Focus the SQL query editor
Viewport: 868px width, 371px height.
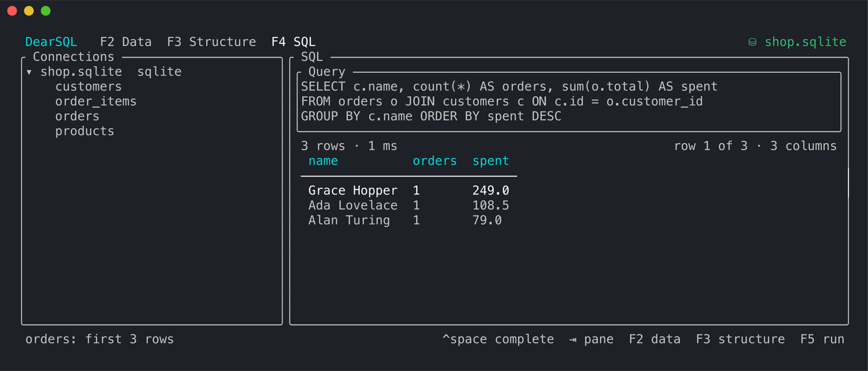(x=569, y=102)
